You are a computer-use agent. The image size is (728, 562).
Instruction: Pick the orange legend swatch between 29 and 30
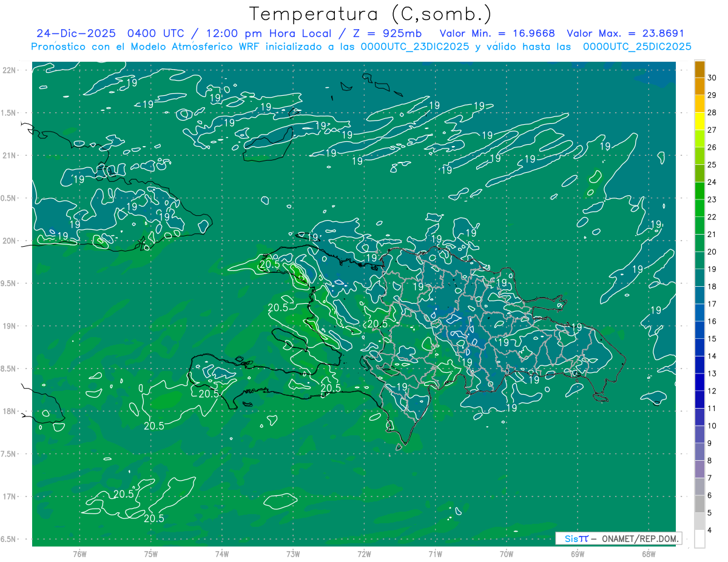click(699, 87)
